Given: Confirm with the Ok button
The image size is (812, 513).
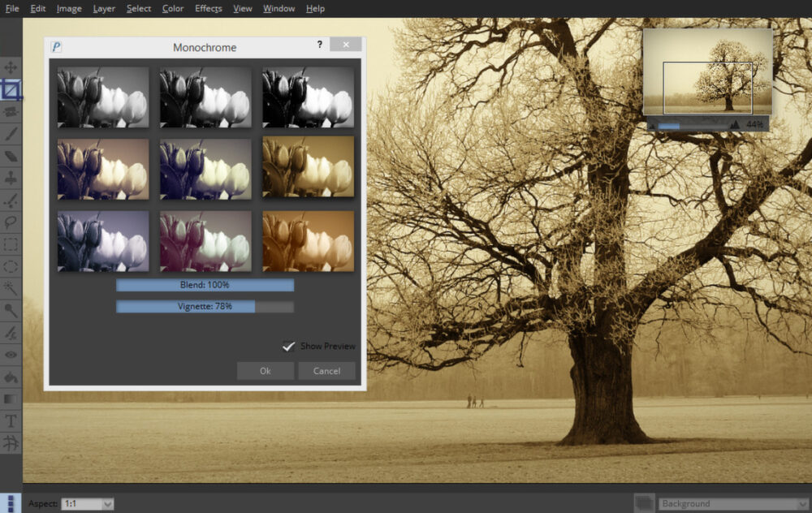Looking at the screenshot, I should (x=265, y=370).
